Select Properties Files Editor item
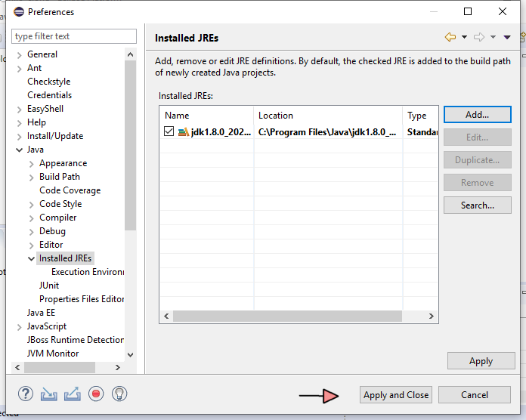The width and height of the screenshot is (526, 420). [82, 298]
